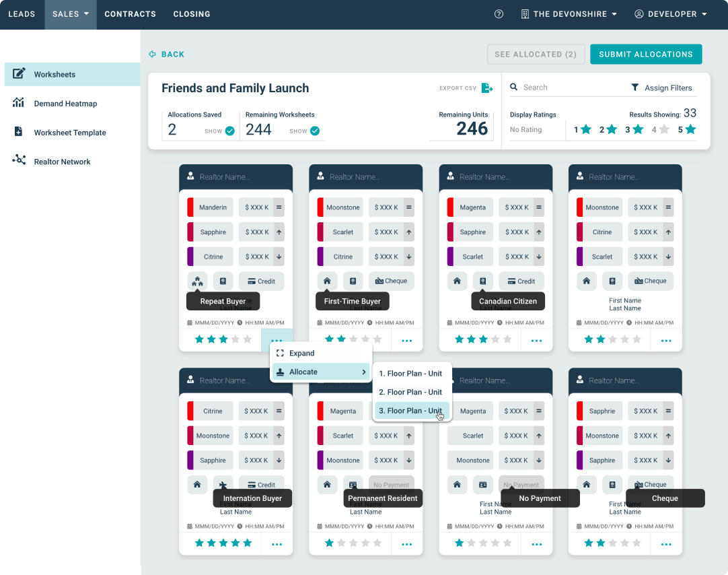Click the airplane International Buyer icon
Screen dimensions: 728x575
pos(223,485)
